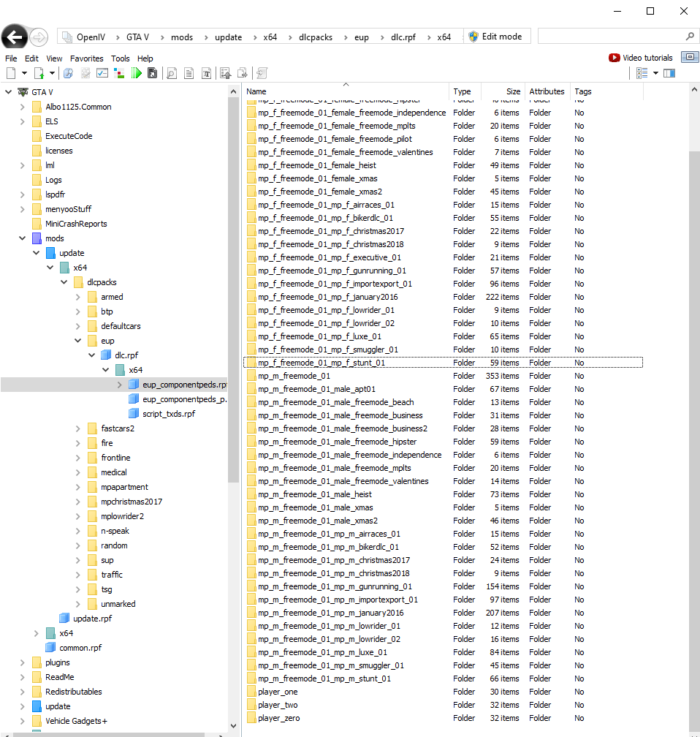
Task: Expand the eup_componentpeds.rpf node
Action: tap(119, 385)
